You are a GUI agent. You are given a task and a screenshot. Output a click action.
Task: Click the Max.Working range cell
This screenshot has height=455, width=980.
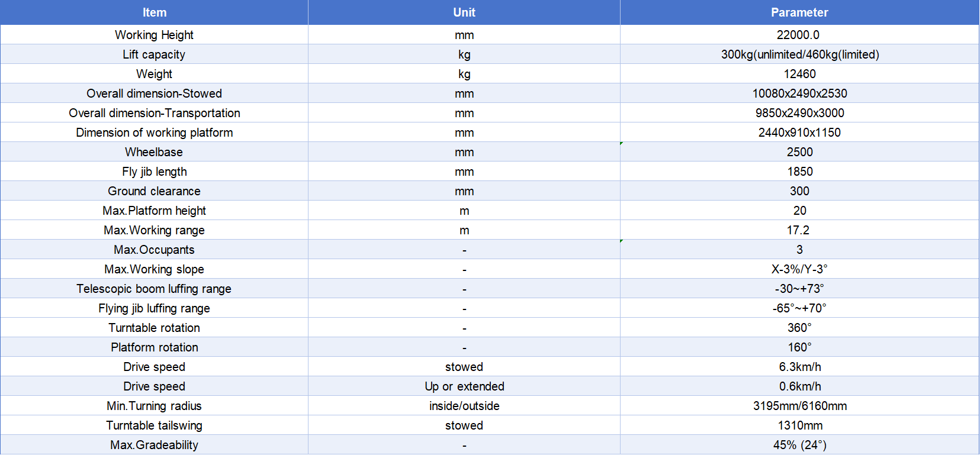(154, 230)
